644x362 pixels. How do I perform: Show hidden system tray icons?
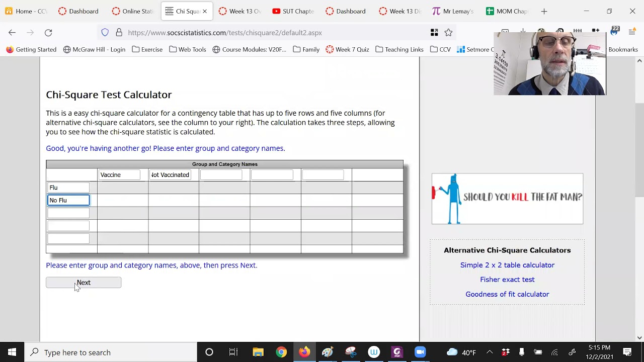[x=490, y=352]
